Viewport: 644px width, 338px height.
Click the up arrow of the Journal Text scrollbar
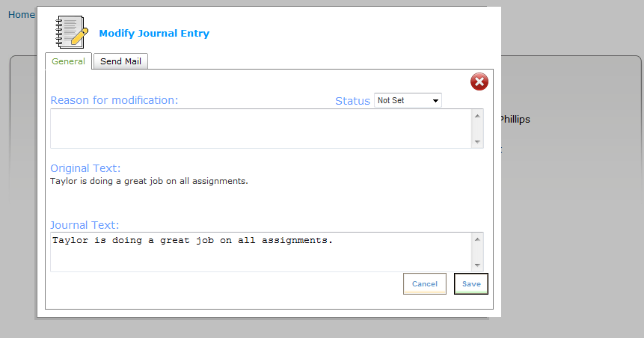click(x=477, y=239)
